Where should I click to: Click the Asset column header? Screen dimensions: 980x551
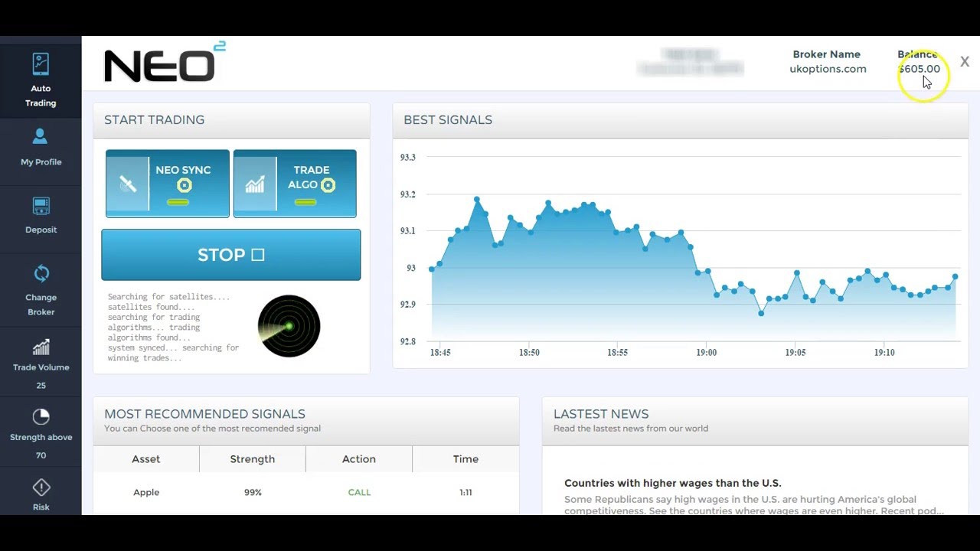click(145, 459)
